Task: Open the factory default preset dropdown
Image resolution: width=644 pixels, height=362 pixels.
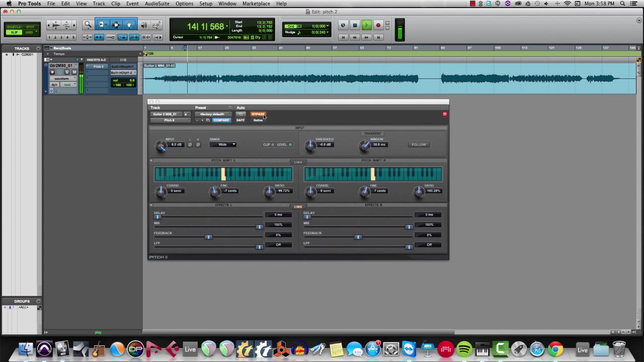Action: point(213,114)
